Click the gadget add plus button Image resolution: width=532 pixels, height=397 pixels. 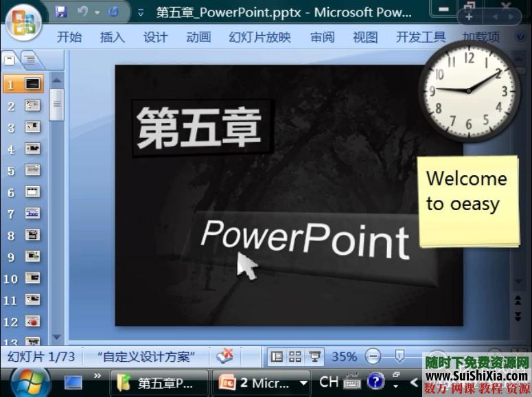469,16
